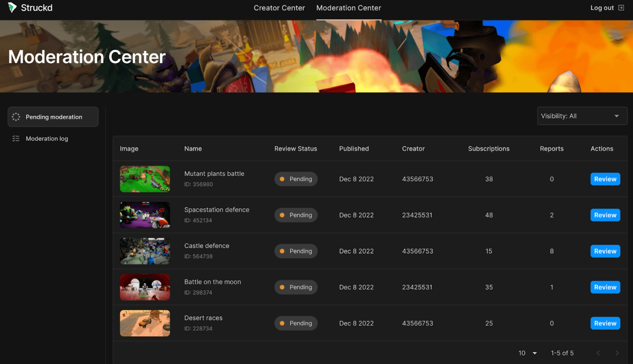This screenshot has width=633, height=364.
Task: Click the 1-5 of 5 pagination text
Action: pos(562,353)
